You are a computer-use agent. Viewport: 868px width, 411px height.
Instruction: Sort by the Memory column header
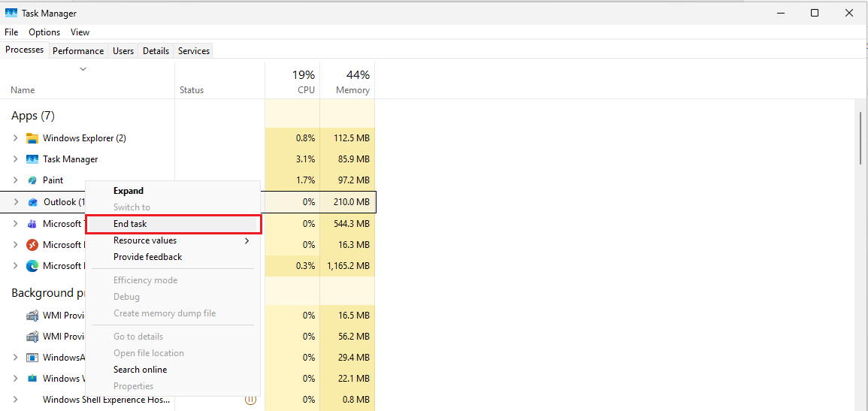point(347,80)
